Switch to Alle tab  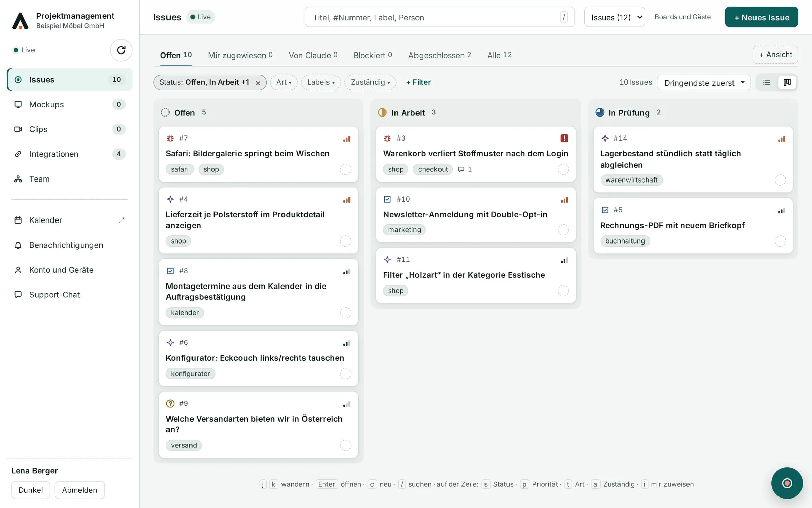click(499, 55)
